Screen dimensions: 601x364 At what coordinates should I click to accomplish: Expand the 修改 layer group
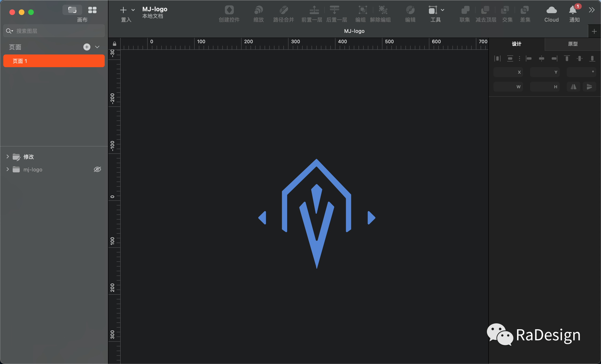(x=8, y=156)
